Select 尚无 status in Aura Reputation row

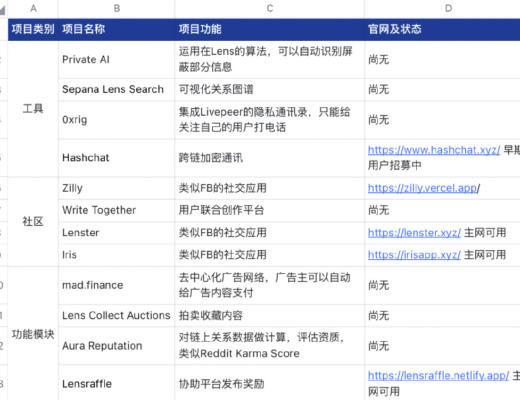coord(442,346)
